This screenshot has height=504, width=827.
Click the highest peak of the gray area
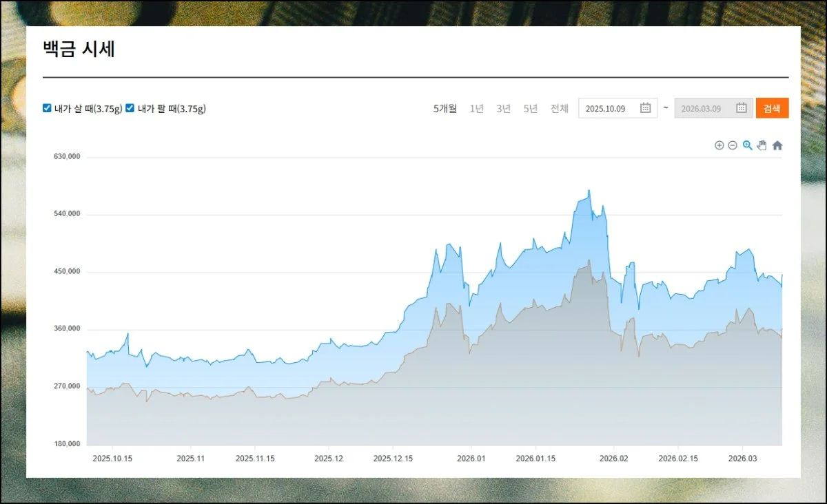[x=589, y=260]
